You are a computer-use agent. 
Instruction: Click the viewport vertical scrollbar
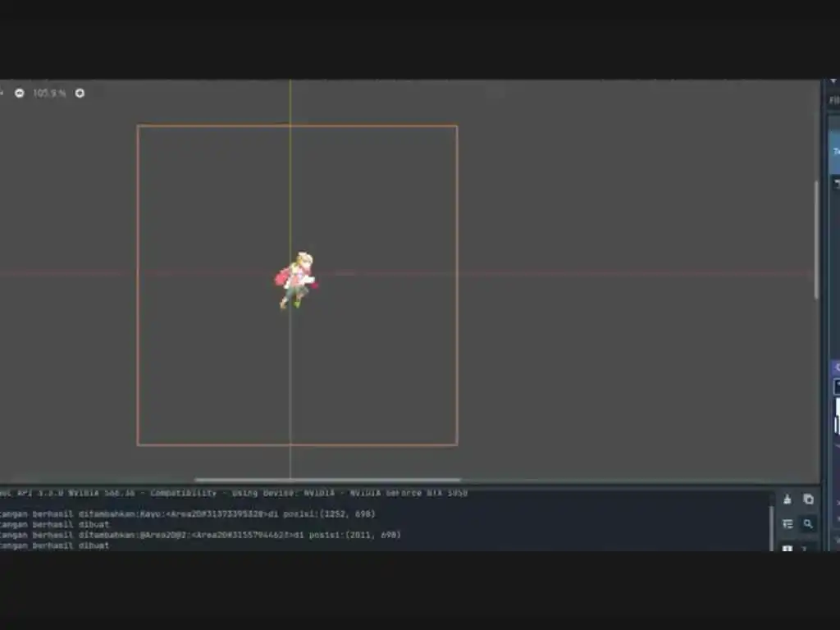coord(816,240)
